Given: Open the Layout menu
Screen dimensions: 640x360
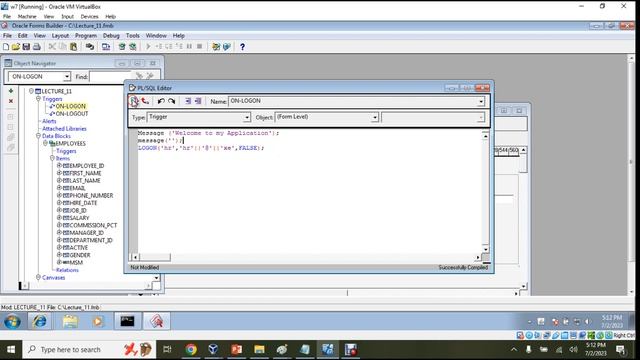Looking at the screenshot, I should tap(60, 36).
